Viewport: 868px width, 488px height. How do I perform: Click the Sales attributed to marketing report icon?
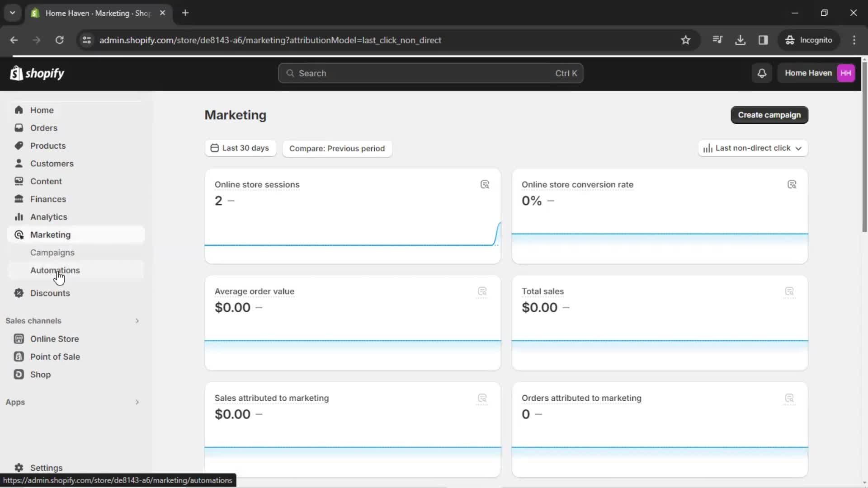point(482,398)
